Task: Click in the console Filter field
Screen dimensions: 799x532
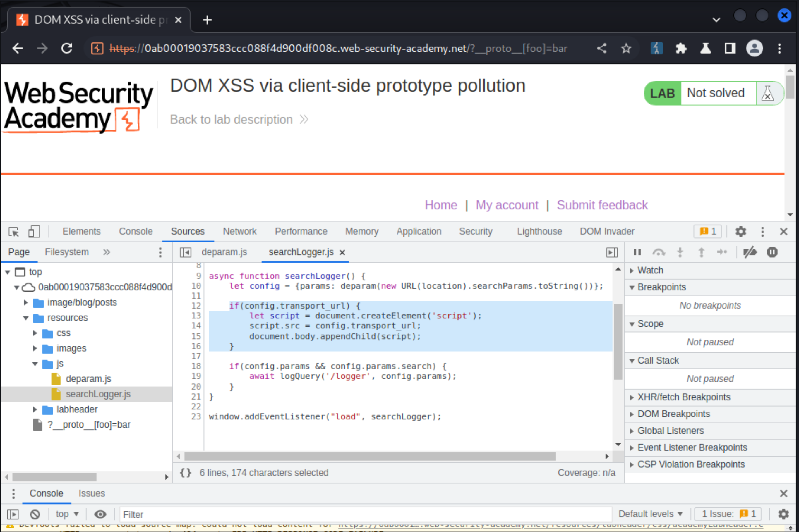Action: pyautogui.click(x=365, y=515)
